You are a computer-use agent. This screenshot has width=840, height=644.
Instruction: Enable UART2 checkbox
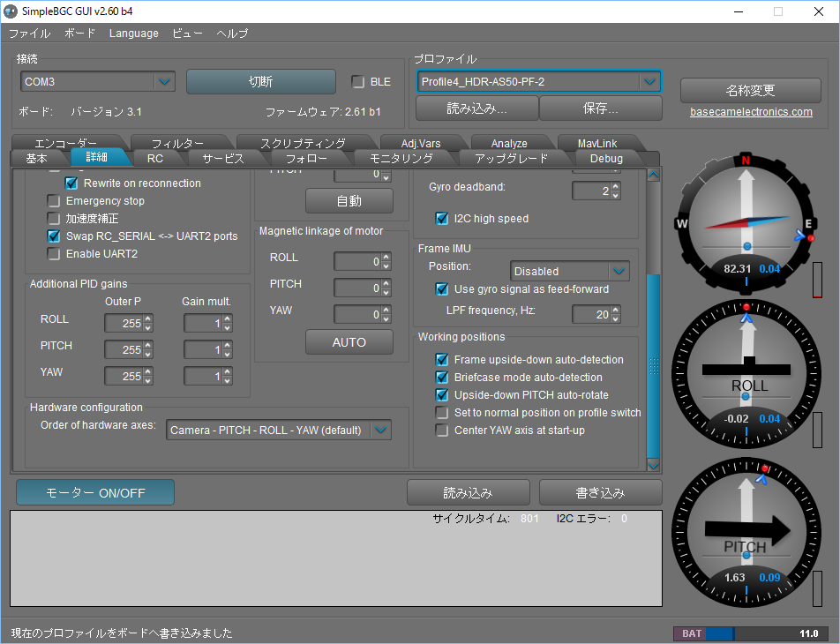(54, 254)
